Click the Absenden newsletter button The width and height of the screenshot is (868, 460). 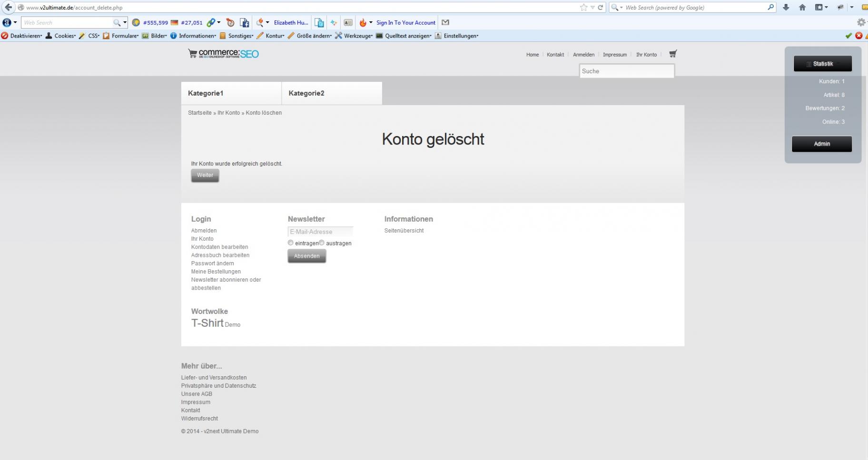[307, 256]
